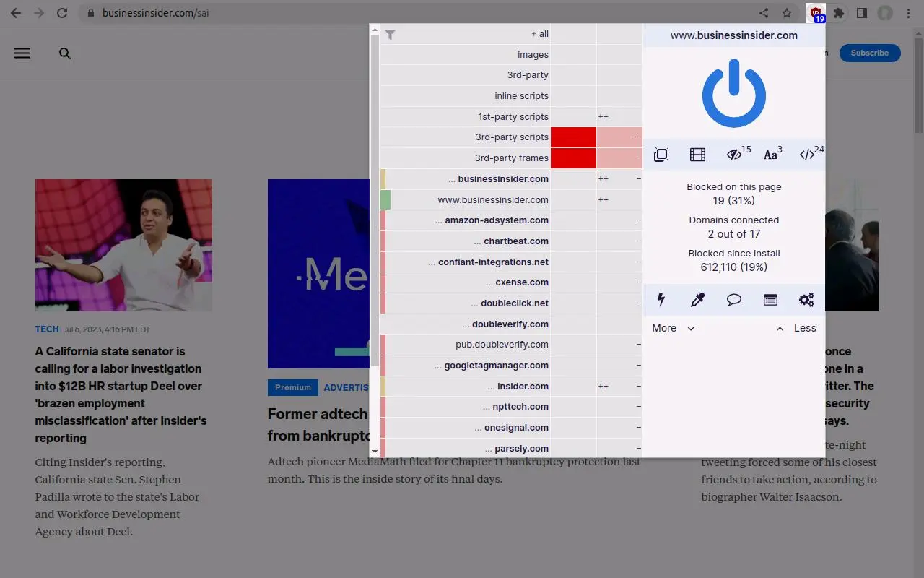Open the logger via list icon
This screenshot has width=924, height=578.
tap(770, 299)
